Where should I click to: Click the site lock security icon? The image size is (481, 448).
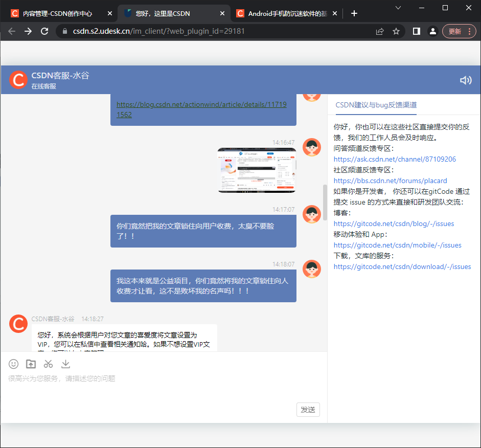(x=64, y=31)
